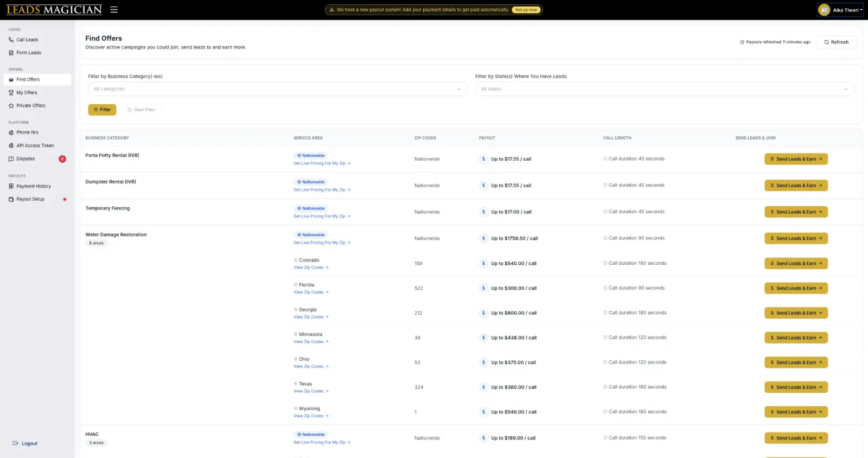The height and width of the screenshot is (458, 868).
Task: Click Get Live Pricing For My Zip for Temporary Fencing
Action: [x=322, y=217]
